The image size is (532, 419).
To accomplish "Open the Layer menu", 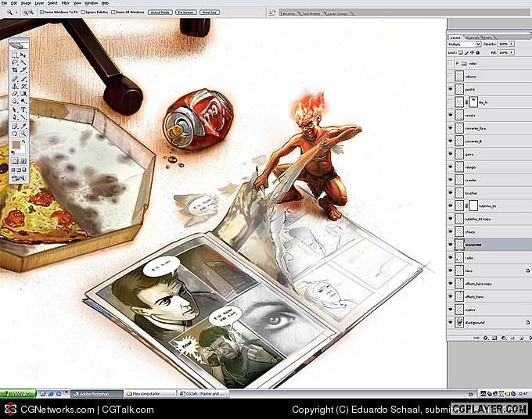I will 39,3.
